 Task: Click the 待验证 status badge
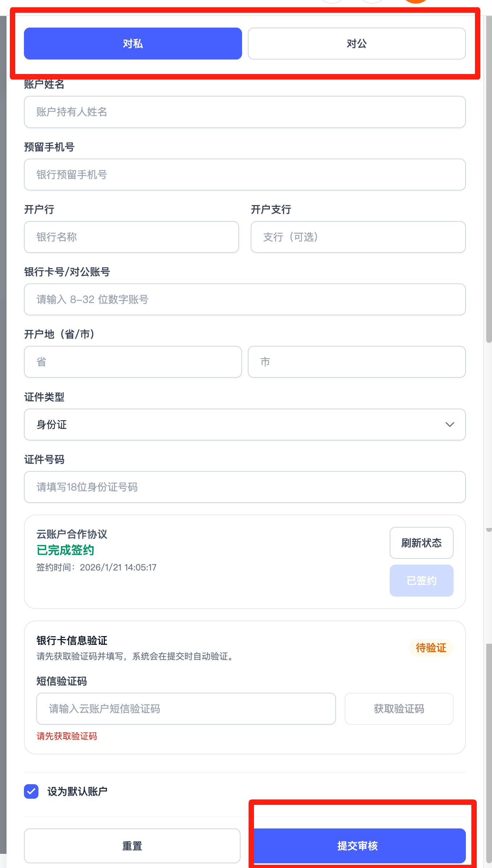click(431, 648)
